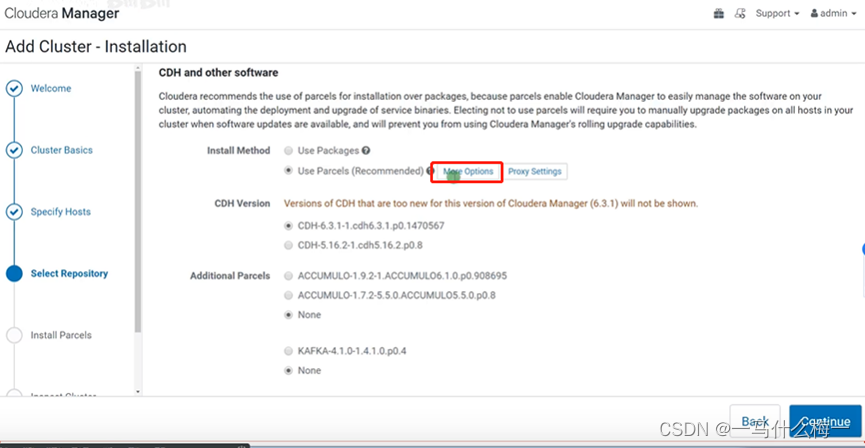Go to the Cluster Basics step
This screenshot has width=865, height=448.
(62, 150)
